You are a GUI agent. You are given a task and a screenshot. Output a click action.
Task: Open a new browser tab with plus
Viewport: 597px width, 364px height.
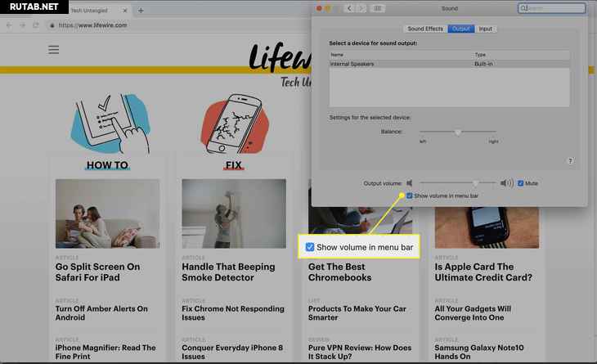click(141, 11)
